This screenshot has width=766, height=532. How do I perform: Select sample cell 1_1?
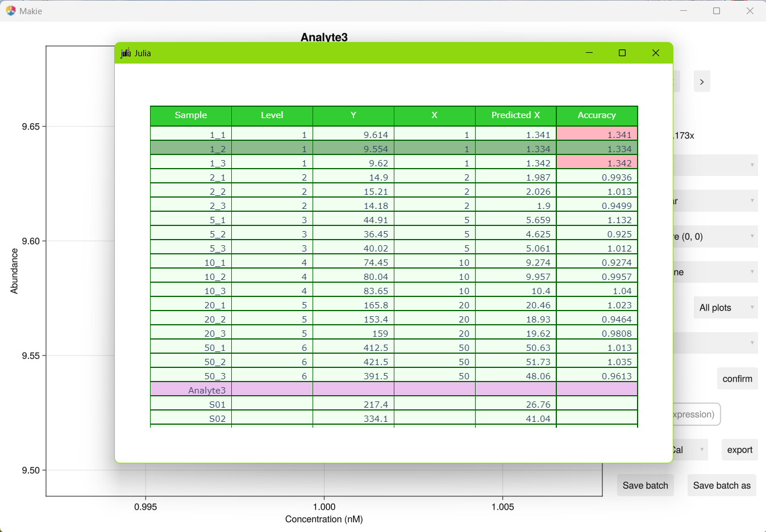click(x=191, y=135)
